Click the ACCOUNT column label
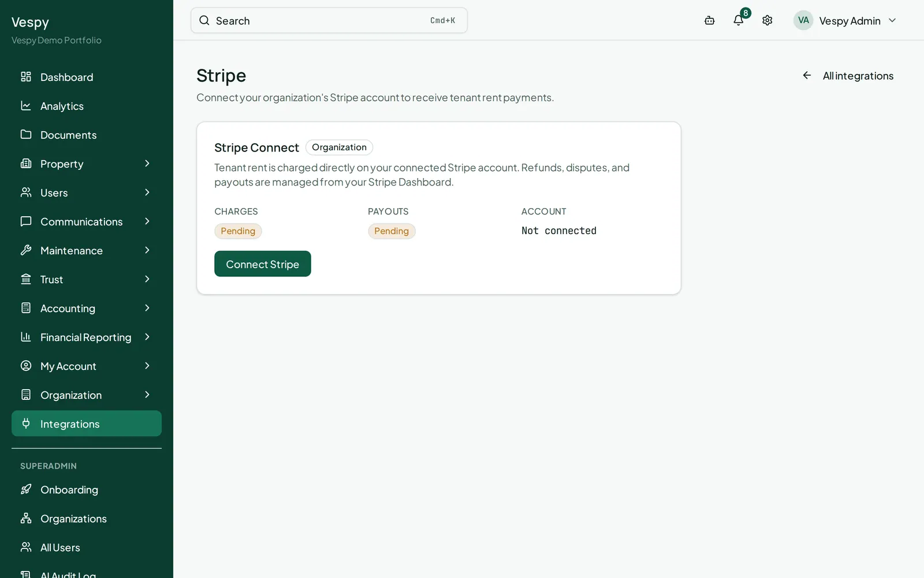The image size is (924, 578). 544,212
